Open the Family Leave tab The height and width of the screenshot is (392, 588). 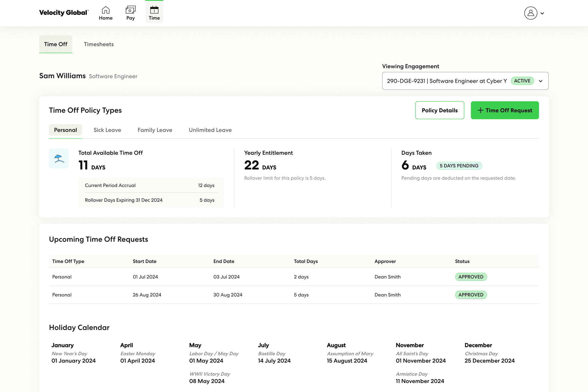155,130
